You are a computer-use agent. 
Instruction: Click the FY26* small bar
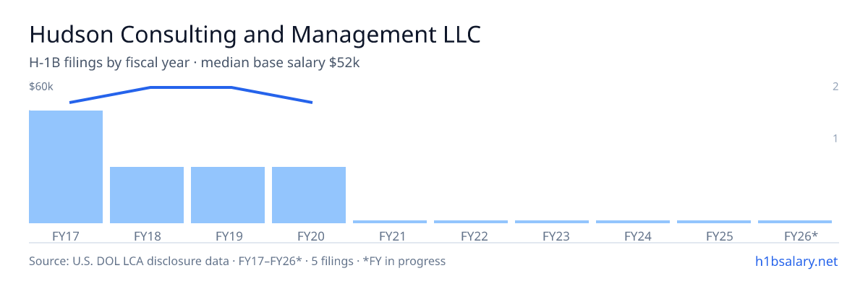[x=795, y=222]
